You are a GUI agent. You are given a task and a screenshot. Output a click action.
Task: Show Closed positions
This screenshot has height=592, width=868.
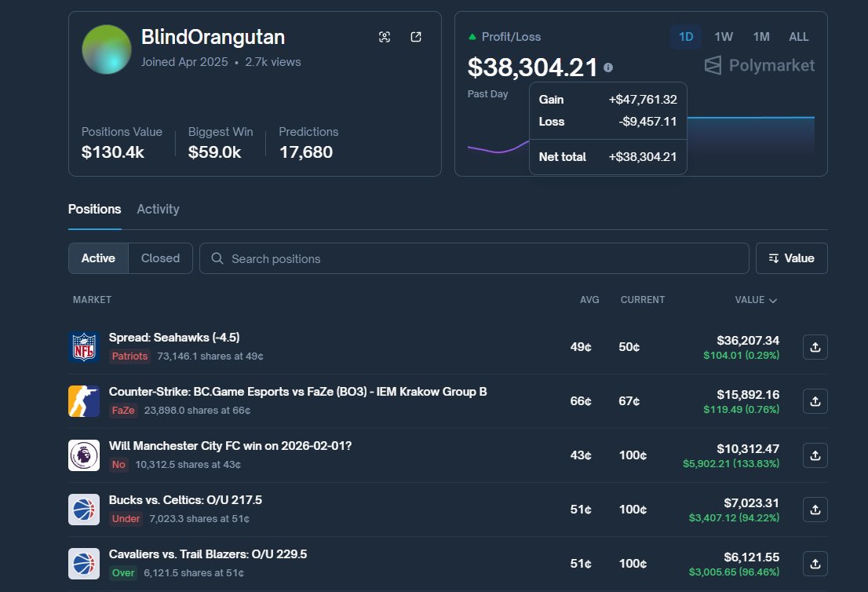pos(161,258)
